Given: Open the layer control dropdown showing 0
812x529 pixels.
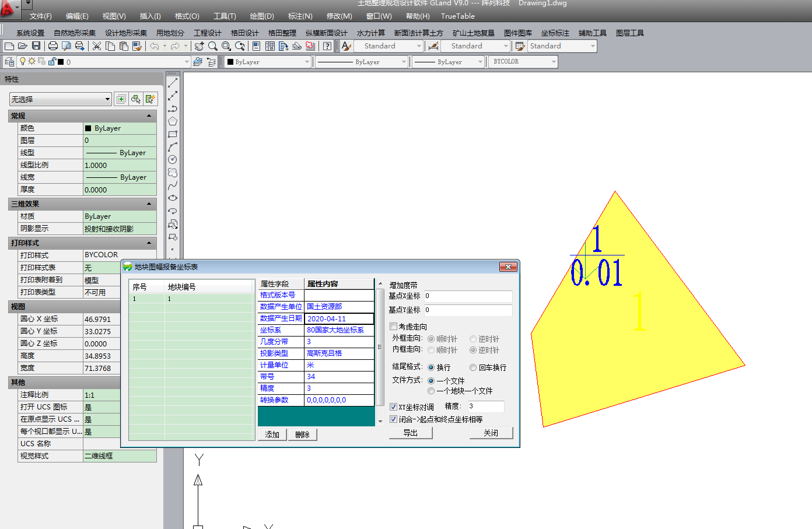Looking at the screenshot, I should [x=103, y=62].
